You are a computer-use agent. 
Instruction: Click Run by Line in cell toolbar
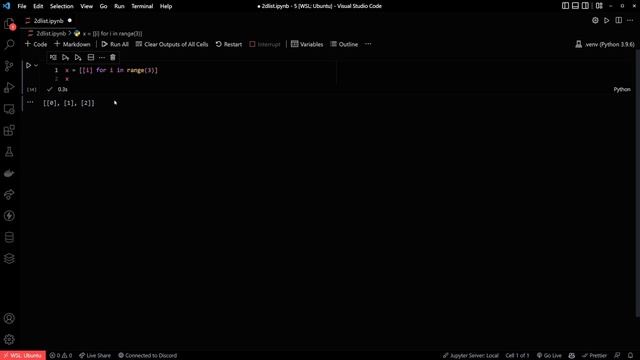tap(53, 58)
